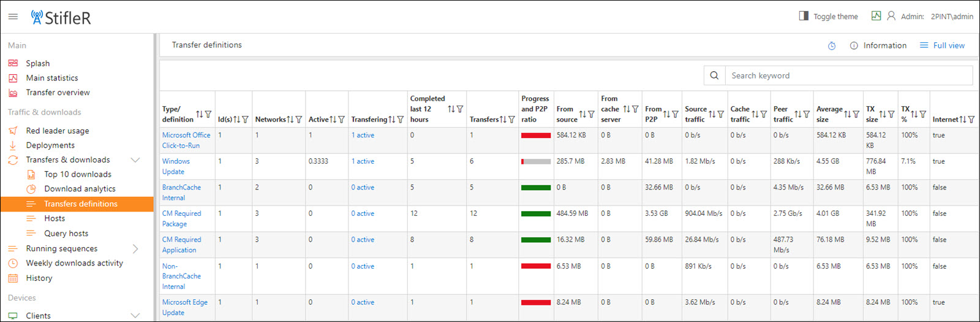Image resolution: width=980 pixels, height=322 pixels.
Task: Click the filter icon on Networks column
Action: tap(299, 120)
